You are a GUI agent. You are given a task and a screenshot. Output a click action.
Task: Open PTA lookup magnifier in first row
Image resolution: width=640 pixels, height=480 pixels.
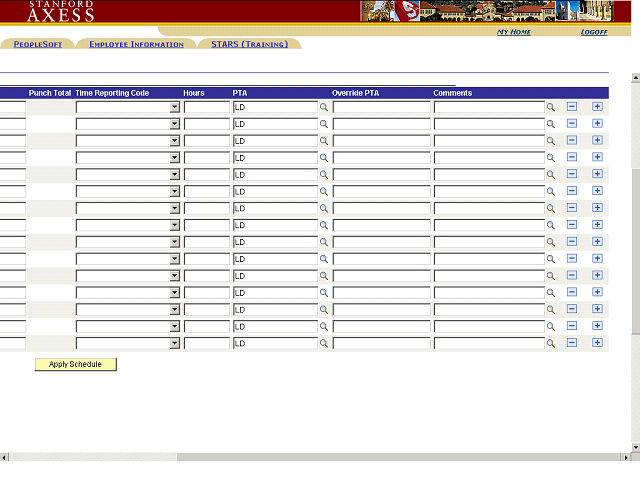323,107
